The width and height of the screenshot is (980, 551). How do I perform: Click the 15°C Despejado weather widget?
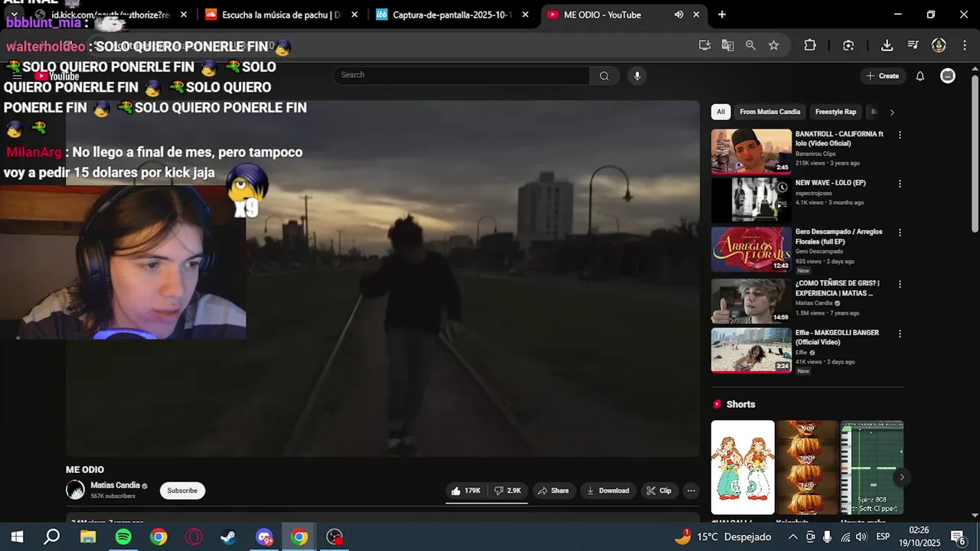coord(721,537)
